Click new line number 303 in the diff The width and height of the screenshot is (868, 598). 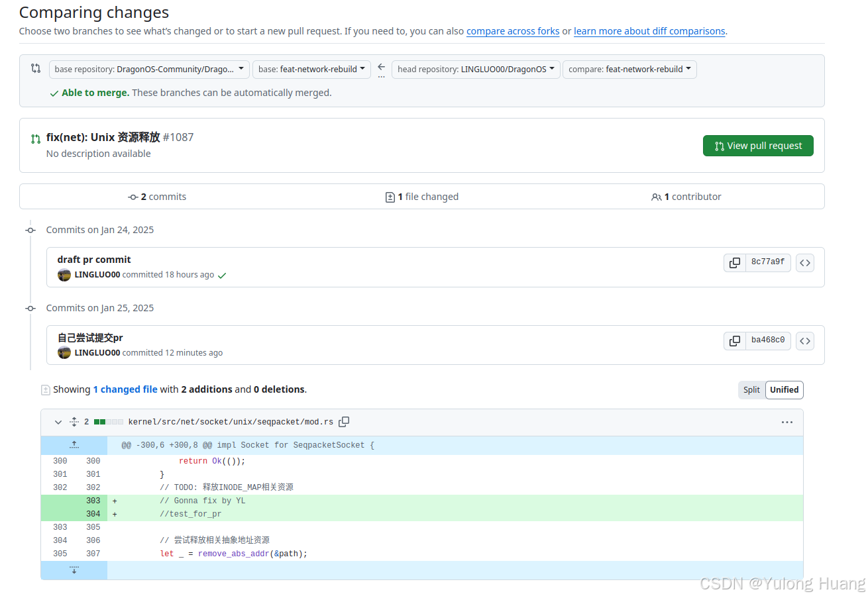[93, 501]
